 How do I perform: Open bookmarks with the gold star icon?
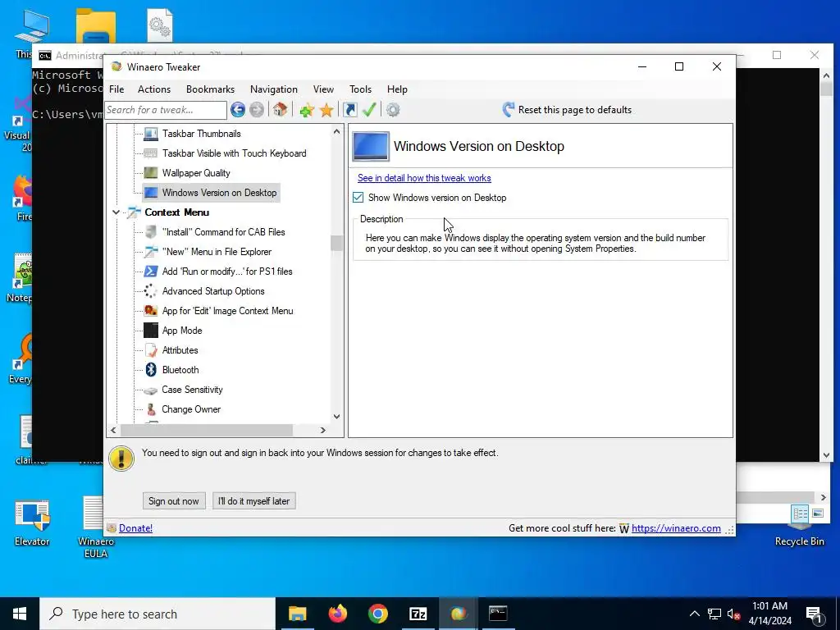coord(326,111)
